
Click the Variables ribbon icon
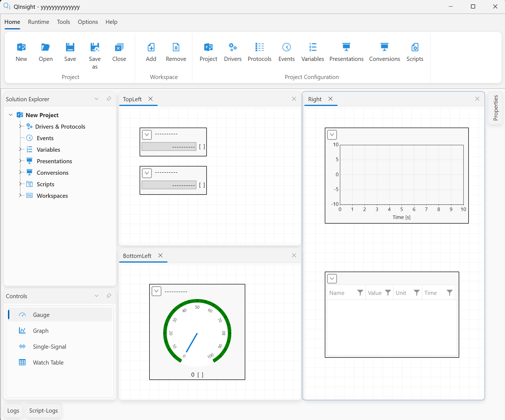(313, 47)
